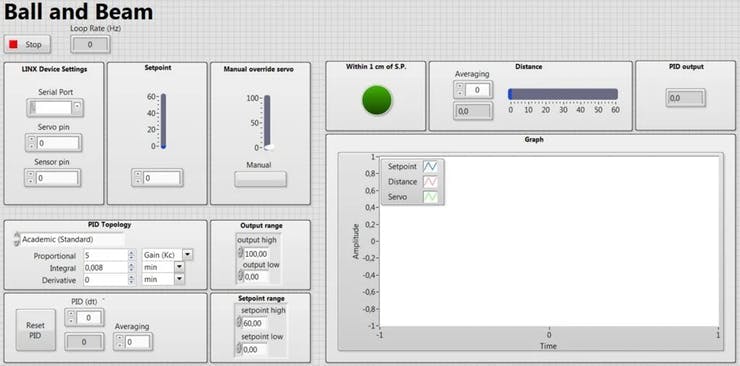Screen dimensions: 740x366
Task: Click the output high value field
Action: point(257,254)
